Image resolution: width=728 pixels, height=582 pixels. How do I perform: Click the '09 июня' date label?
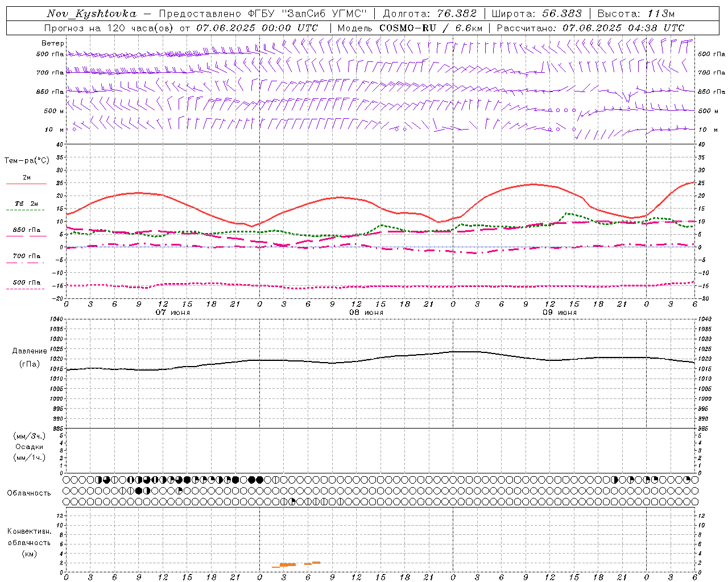pyautogui.click(x=560, y=313)
